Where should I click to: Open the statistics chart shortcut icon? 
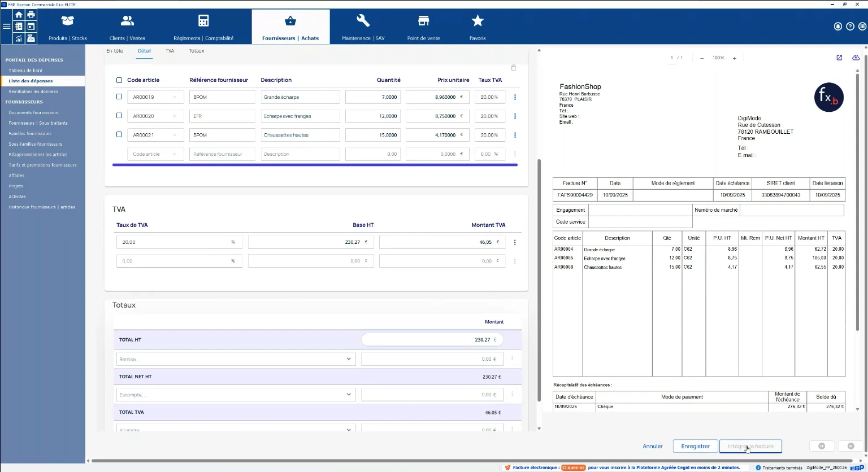coord(19,38)
